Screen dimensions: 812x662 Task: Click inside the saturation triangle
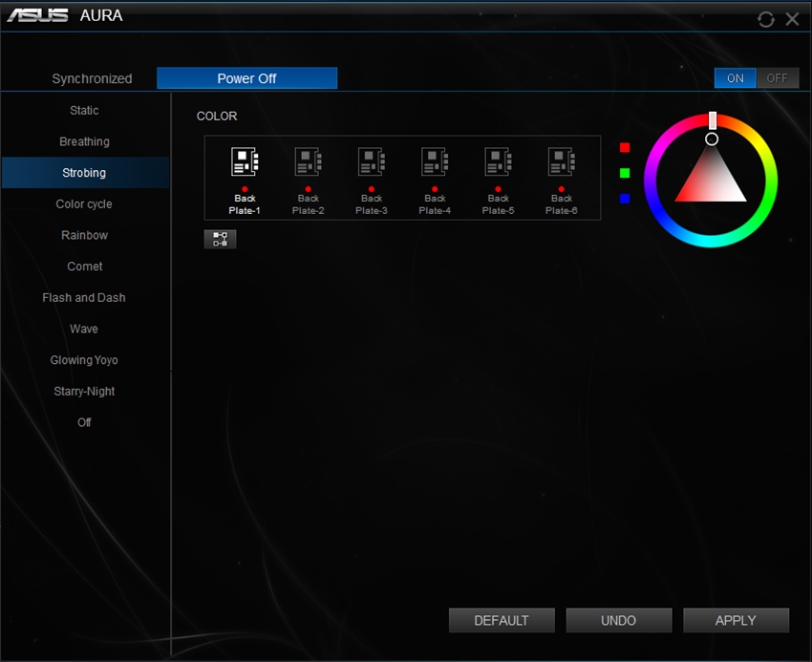click(x=711, y=179)
